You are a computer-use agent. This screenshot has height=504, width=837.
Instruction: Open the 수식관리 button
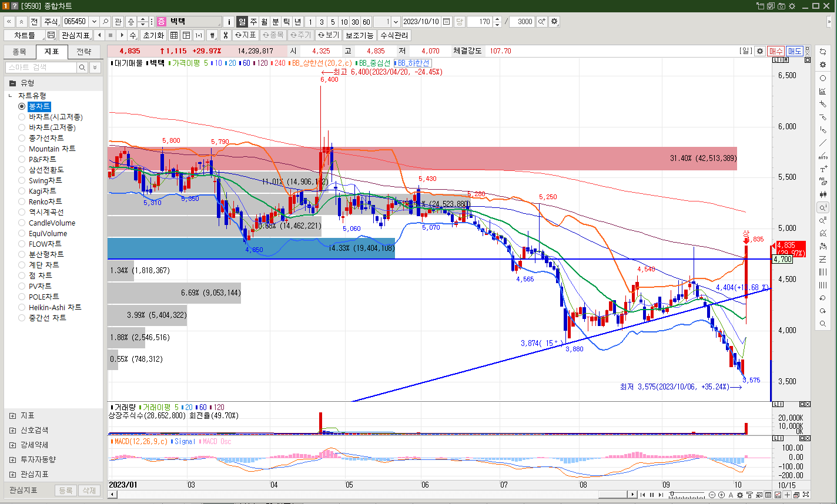pos(394,35)
